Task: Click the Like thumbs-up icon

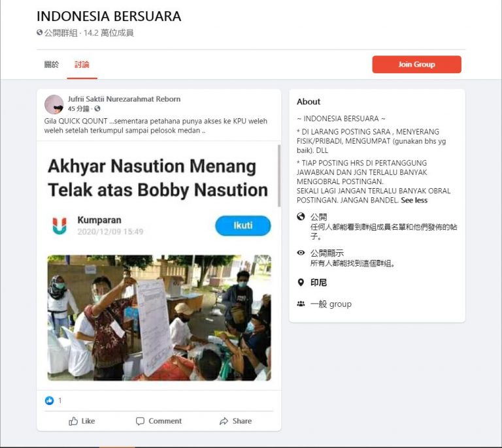Action: [x=73, y=421]
